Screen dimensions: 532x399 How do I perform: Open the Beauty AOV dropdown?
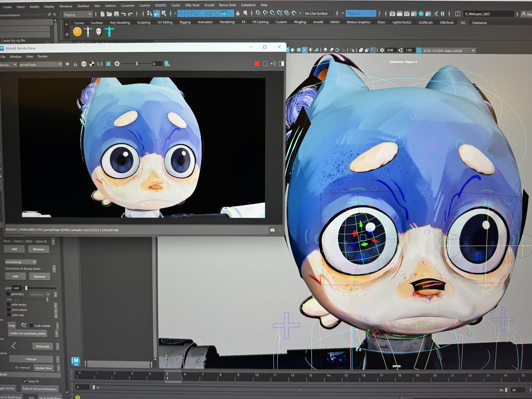[x=8, y=65]
